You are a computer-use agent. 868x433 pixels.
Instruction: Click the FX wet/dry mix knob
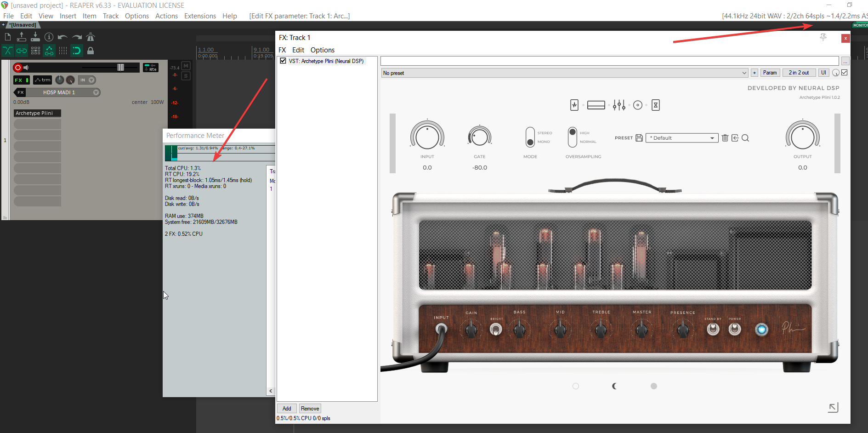click(x=836, y=73)
